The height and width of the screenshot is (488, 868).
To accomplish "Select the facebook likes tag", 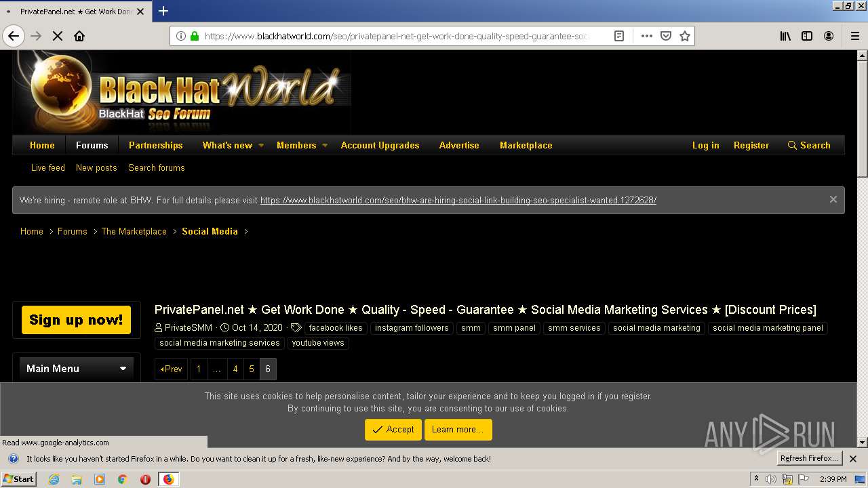I will coord(336,328).
